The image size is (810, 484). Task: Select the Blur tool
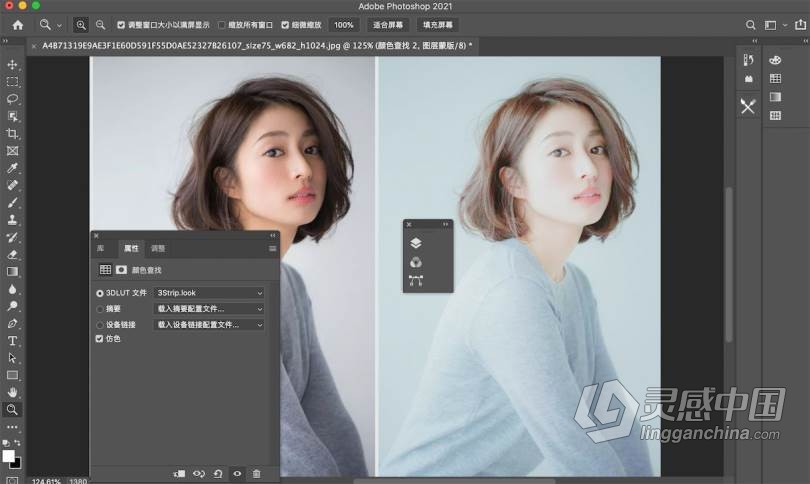(x=12, y=289)
